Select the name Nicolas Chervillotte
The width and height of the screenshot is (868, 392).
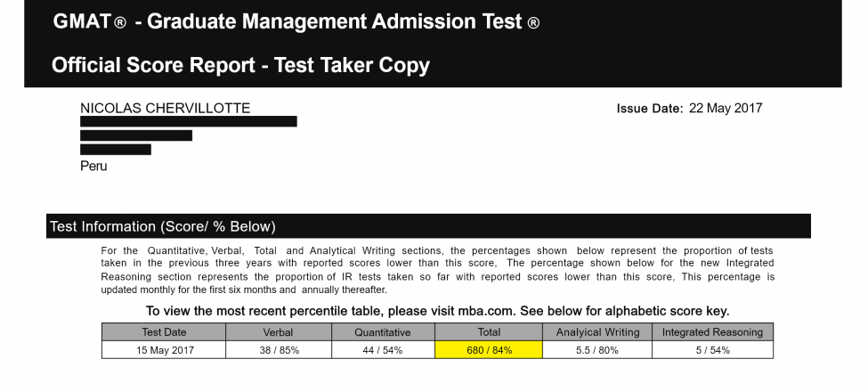(x=165, y=109)
